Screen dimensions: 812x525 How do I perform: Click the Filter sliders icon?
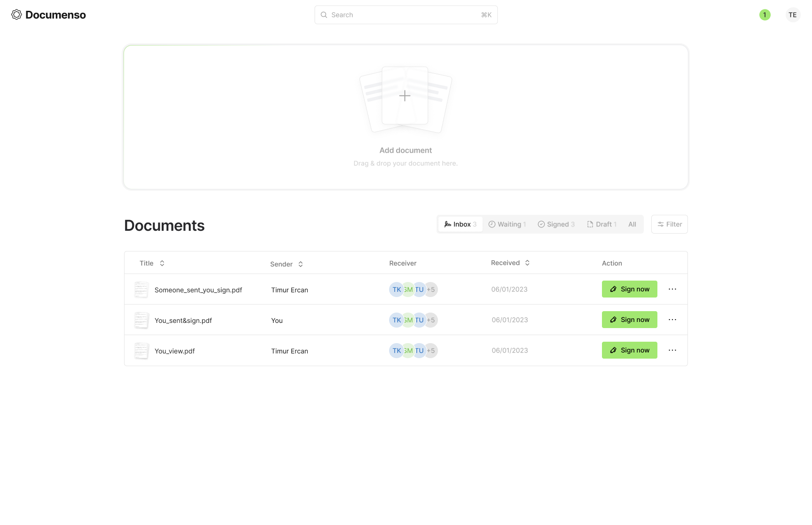tap(662, 224)
